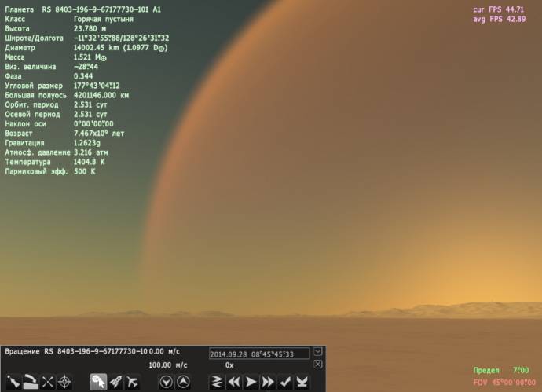The image size is (542, 392).
Task: Click the Вращение RS 8403 status text
Action: 76,351
